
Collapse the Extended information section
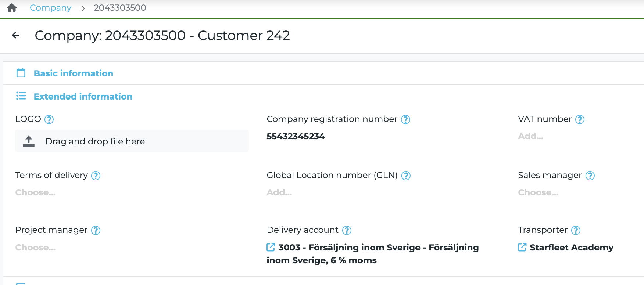tap(83, 97)
